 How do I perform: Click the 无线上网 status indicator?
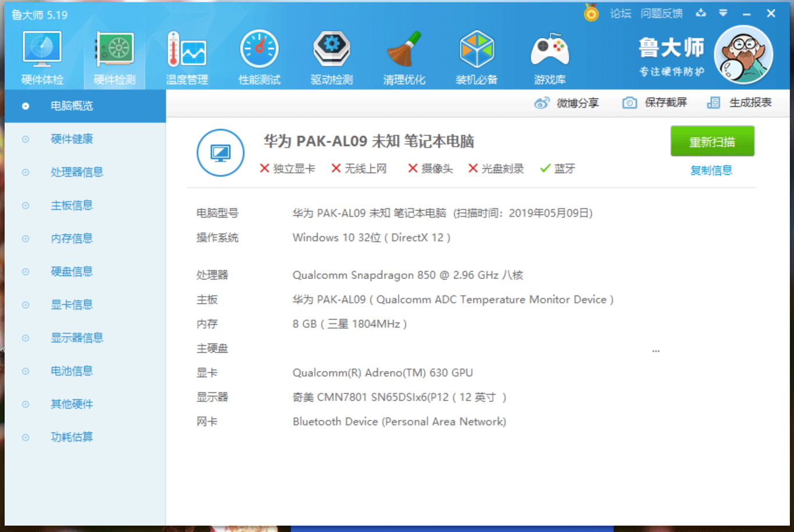tap(359, 169)
